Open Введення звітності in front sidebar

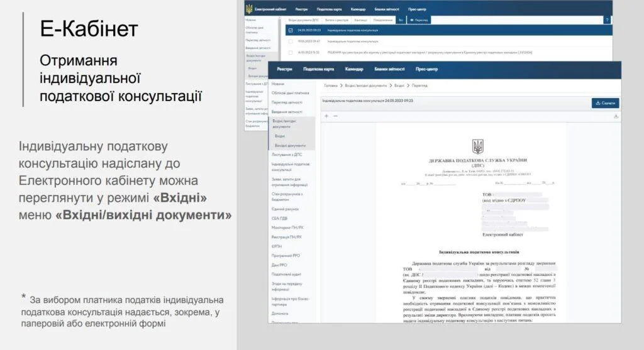(x=287, y=112)
